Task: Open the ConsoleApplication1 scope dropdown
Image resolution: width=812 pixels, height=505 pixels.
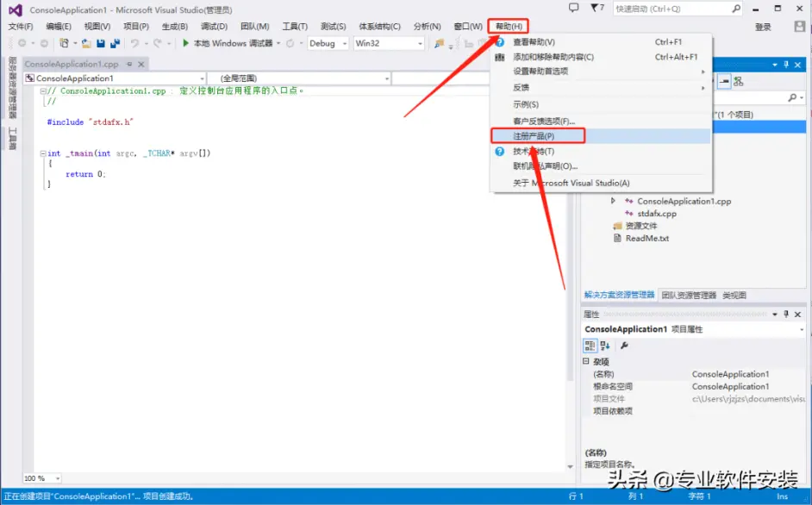Action: 202,78
